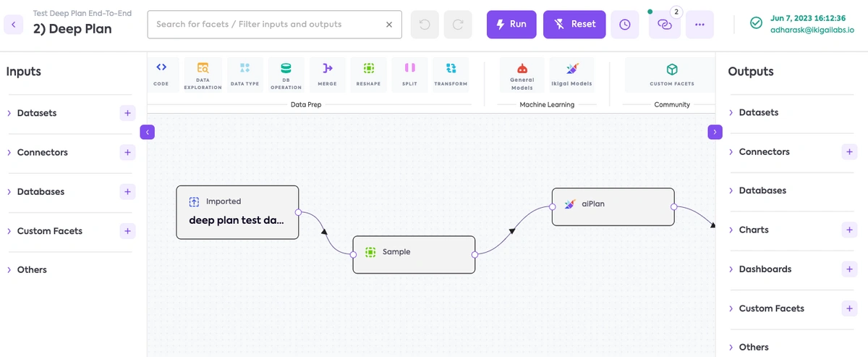The image size is (868, 357).
Task: Select the DB Operation facet
Action: (x=286, y=74)
